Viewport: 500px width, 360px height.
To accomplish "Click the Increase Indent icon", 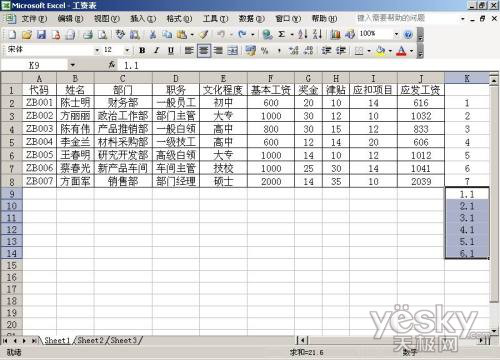I will 340,51.
